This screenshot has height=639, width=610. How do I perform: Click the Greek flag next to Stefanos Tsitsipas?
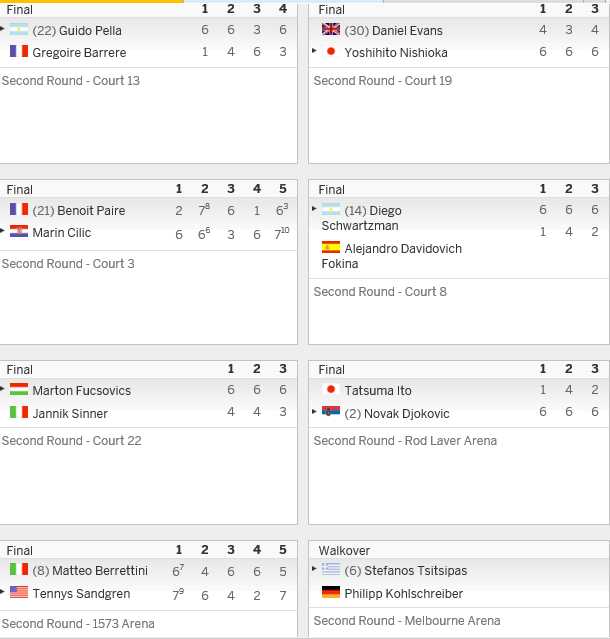pos(331,569)
